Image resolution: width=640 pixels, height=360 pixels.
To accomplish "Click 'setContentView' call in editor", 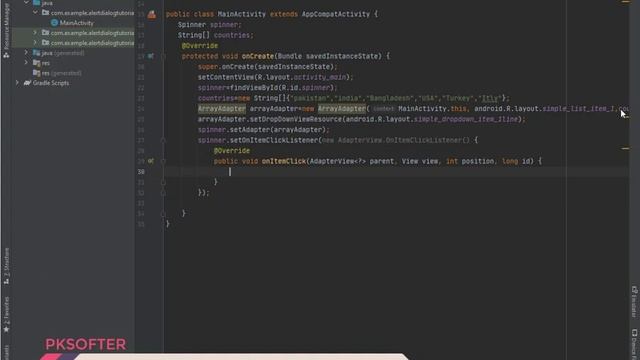I will click(226, 77).
